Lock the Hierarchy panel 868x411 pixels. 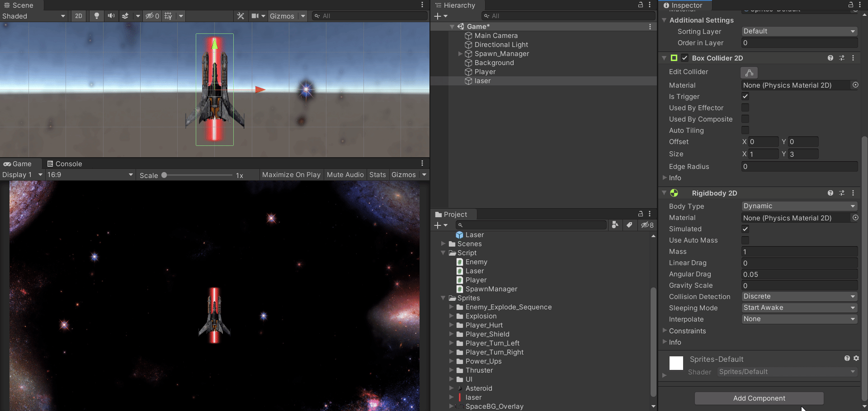(x=641, y=5)
